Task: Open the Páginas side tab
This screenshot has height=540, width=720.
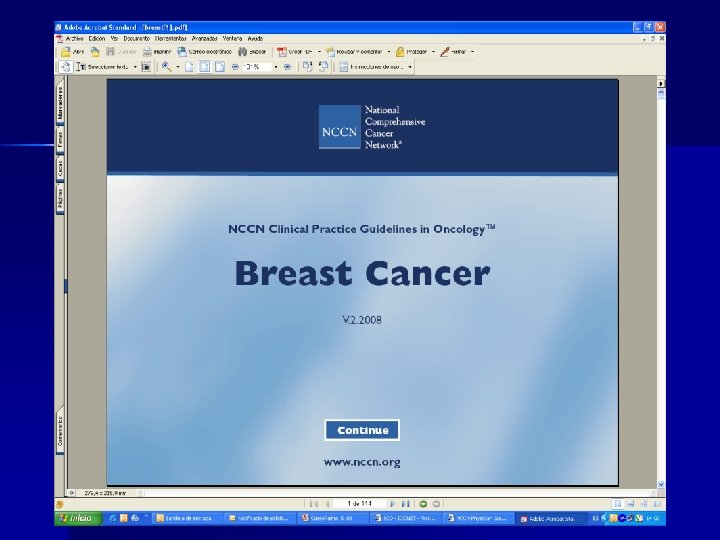Action: 60,198
